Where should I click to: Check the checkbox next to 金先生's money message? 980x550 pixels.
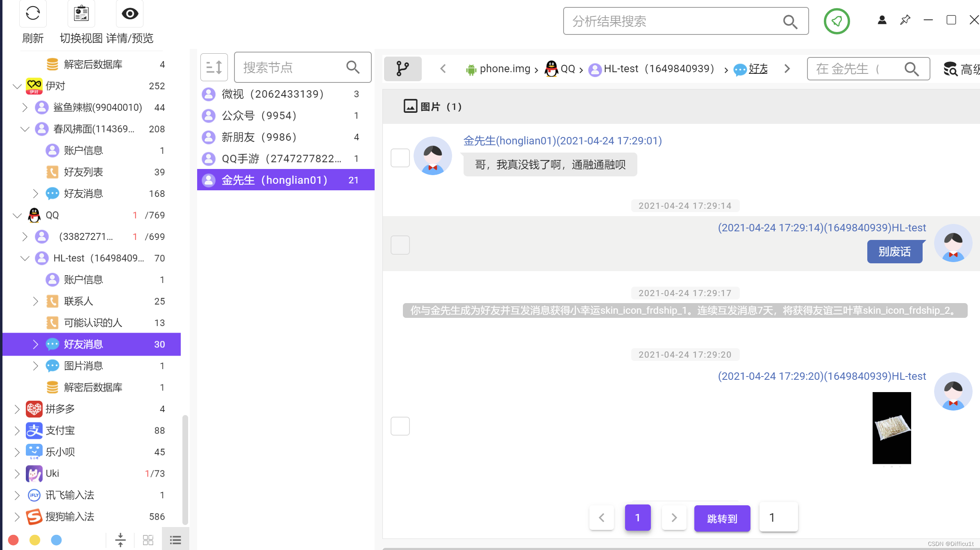point(400,157)
